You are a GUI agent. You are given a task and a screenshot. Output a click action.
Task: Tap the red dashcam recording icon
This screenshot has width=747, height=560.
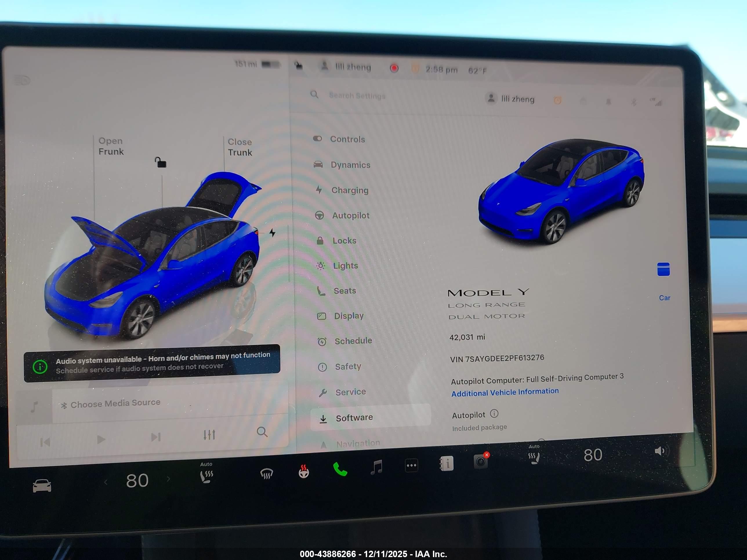(x=394, y=68)
